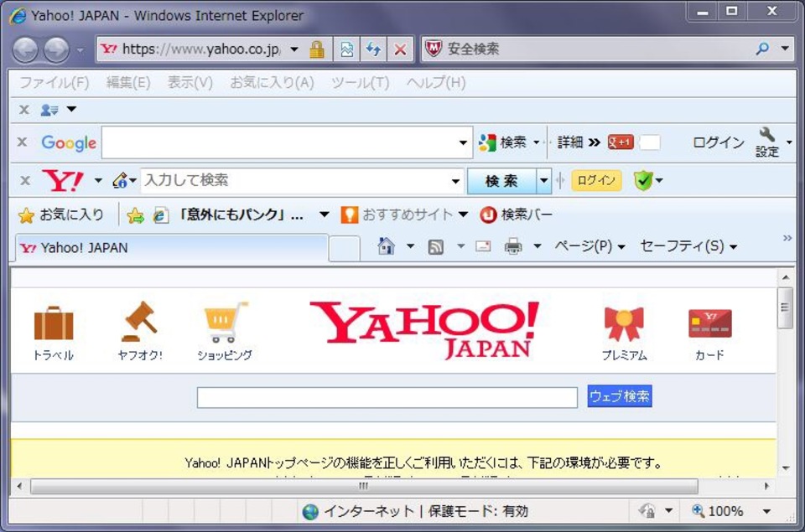
Task: Click the red Y! logo on Yahoo toolbar
Action: click(63, 181)
